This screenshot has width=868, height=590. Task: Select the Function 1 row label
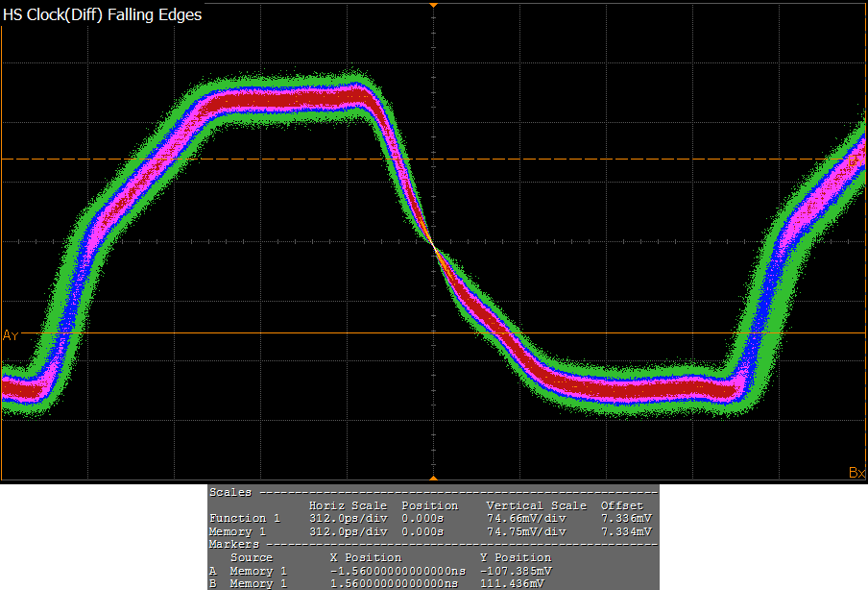coord(245,518)
